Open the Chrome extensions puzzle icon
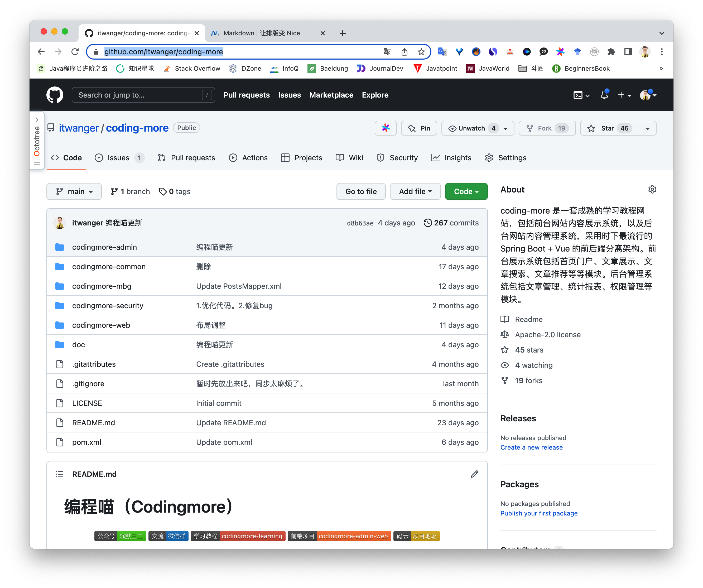This screenshot has height=588, width=703. (x=611, y=52)
